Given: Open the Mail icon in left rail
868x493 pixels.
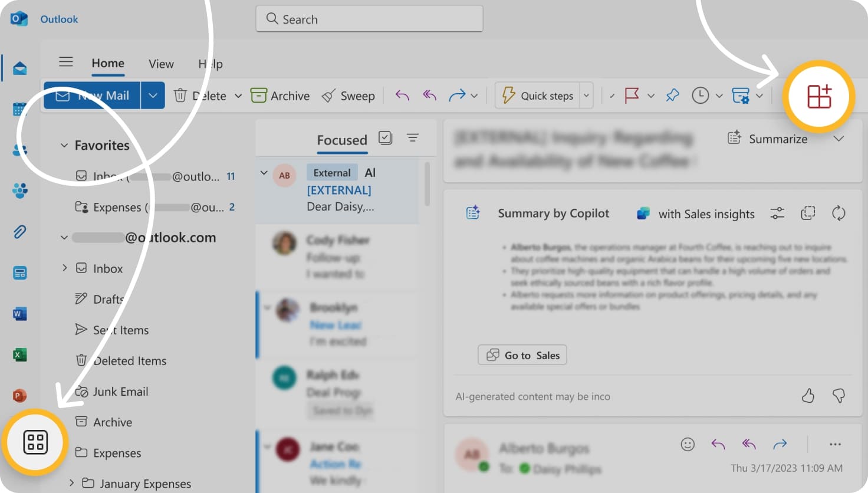Looking at the screenshot, I should 19,68.
